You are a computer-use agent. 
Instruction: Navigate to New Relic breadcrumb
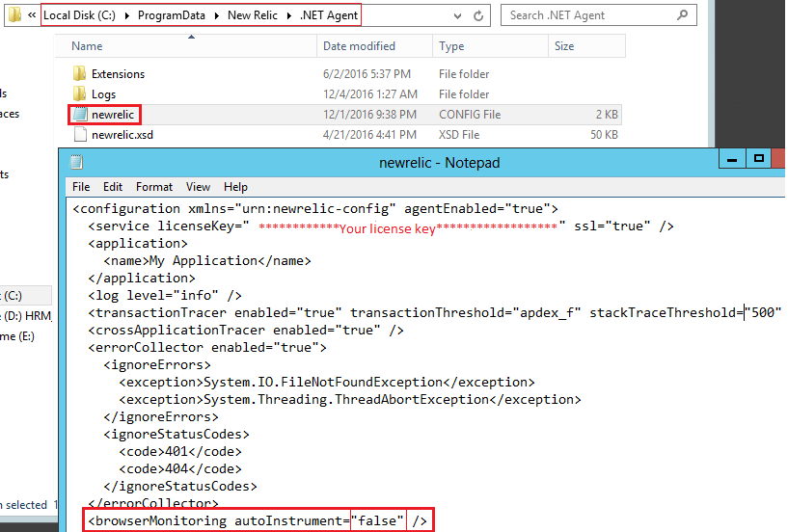click(253, 15)
